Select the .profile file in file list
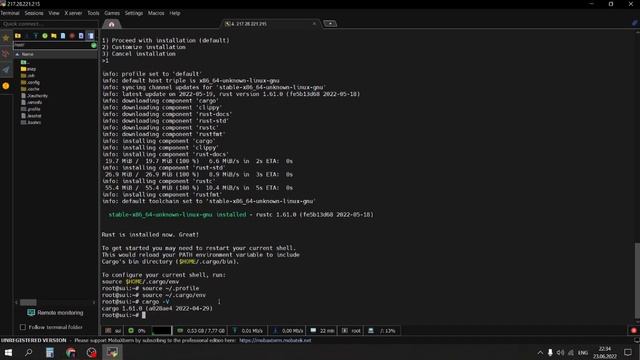The width and height of the screenshot is (640, 360). pos(31,109)
